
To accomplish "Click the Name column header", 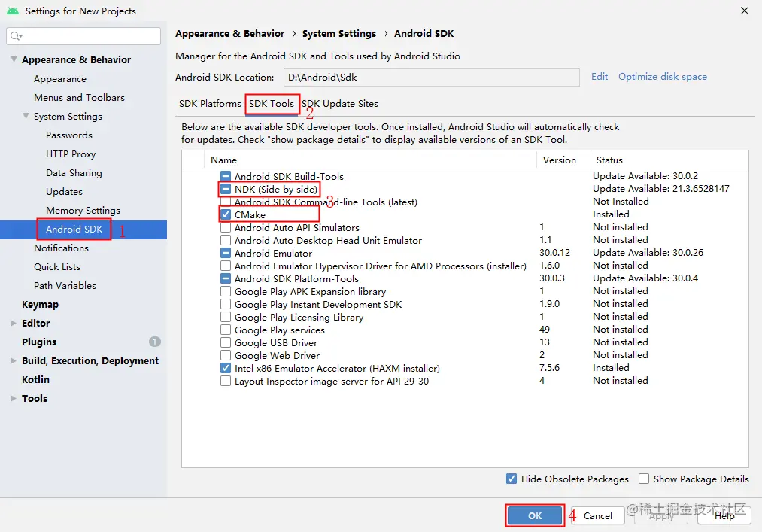I will tap(223, 160).
